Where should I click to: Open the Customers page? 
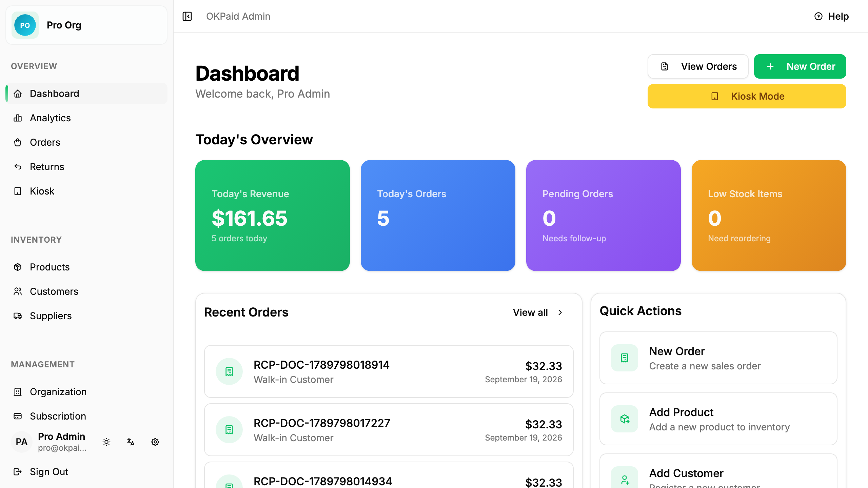[x=87, y=291]
